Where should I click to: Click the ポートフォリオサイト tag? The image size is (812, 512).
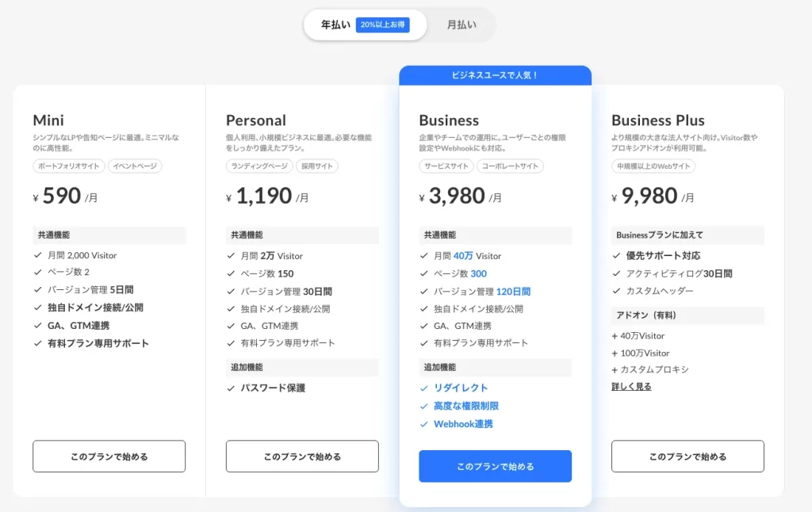68,166
